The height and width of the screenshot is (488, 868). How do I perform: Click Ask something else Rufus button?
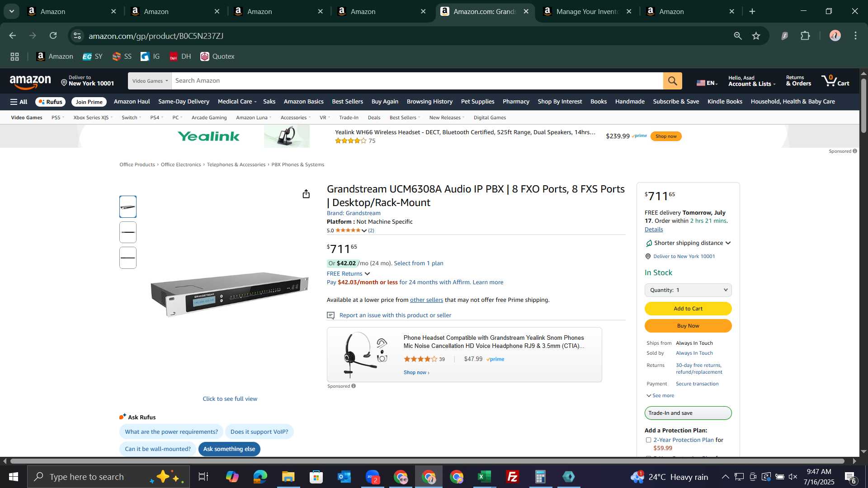(x=229, y=449)
